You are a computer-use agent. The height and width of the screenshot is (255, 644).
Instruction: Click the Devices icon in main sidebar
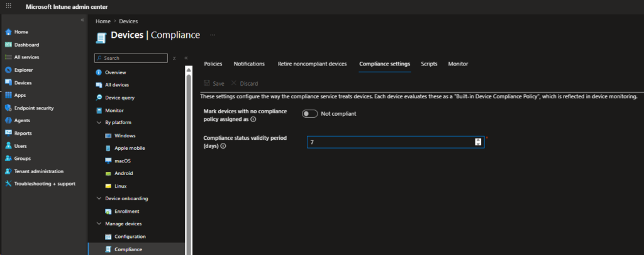(x=8, y=82)
